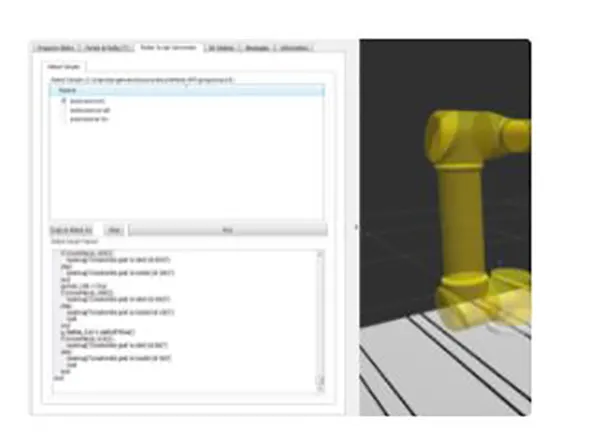Image resolution: width=600 pixels, height=446 pixels.
Task: Click inside the script code text area
Action: tap(185, 321)
